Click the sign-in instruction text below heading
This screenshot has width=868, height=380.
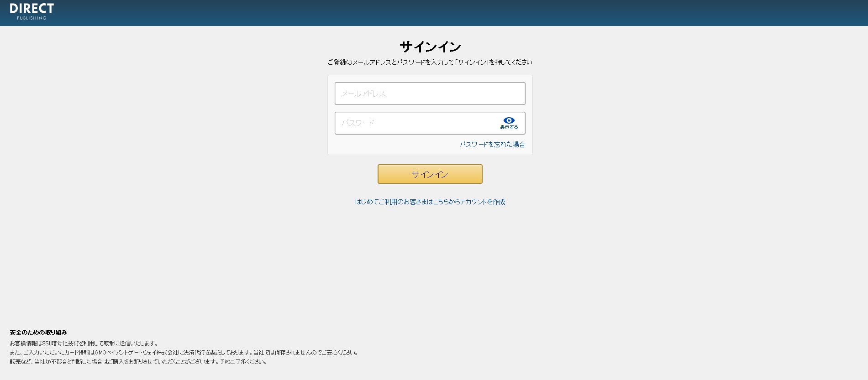pyautogui.click(x=430, y=62)
